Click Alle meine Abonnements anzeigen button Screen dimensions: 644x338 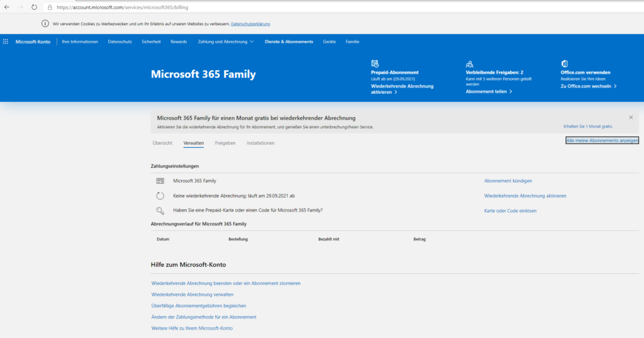pos(602,140)
